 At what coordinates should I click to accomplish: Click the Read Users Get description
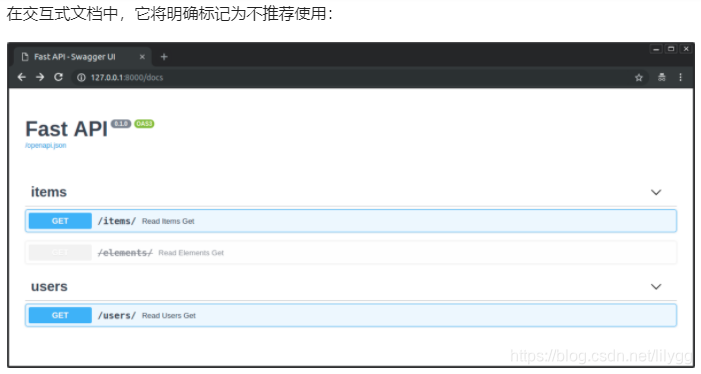(169, 315)
